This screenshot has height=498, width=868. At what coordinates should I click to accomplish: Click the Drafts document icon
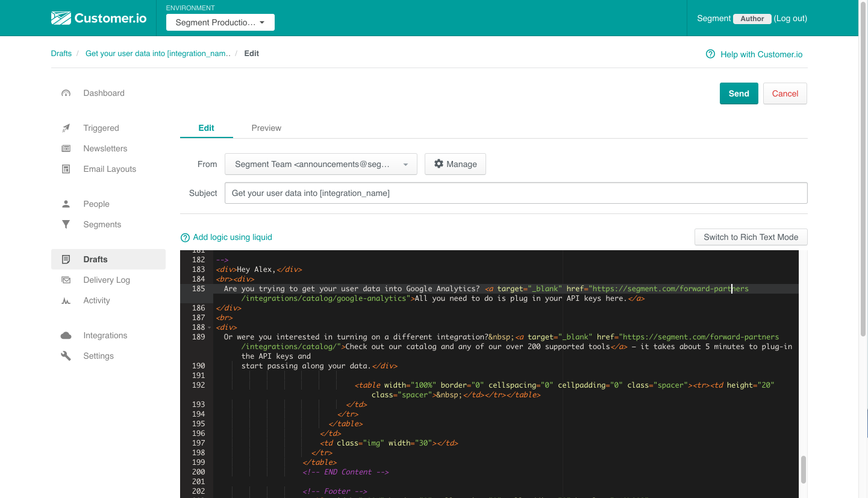[66, 260]
